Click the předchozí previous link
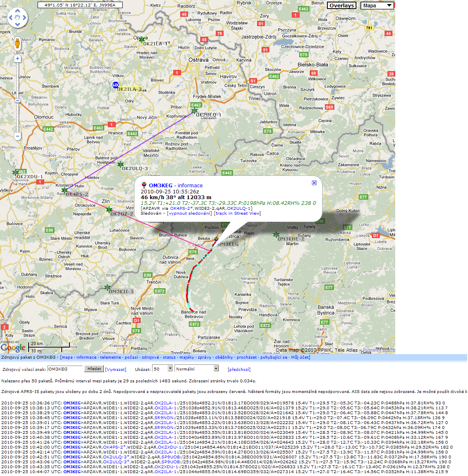The height and width of the screenshot is (476, 468). click(239, 369)
